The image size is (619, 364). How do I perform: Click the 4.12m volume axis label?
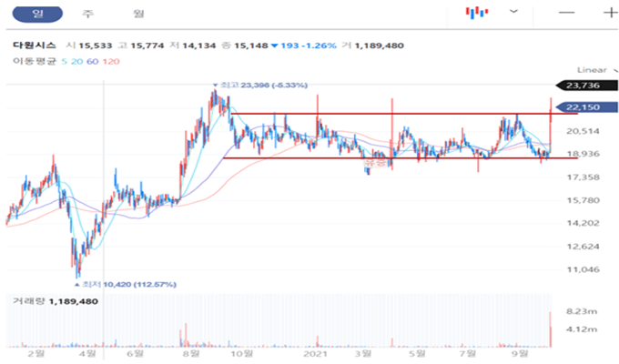coord(582,329)
